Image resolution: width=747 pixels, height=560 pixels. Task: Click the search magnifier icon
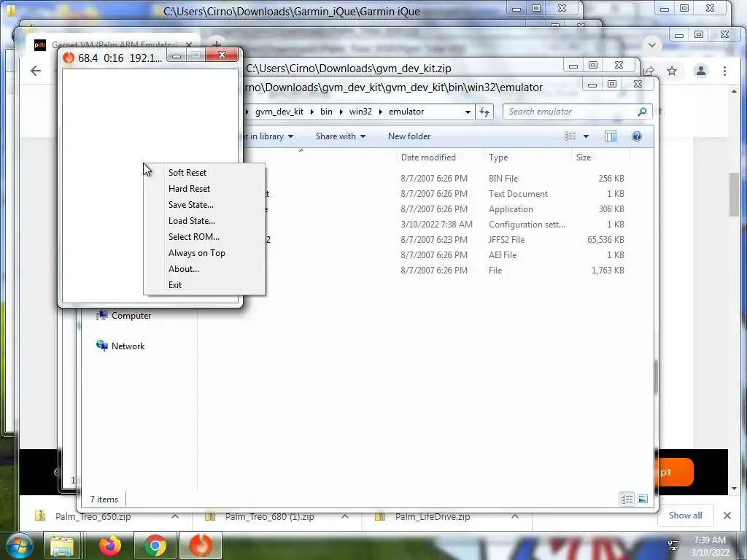(642, 112)
